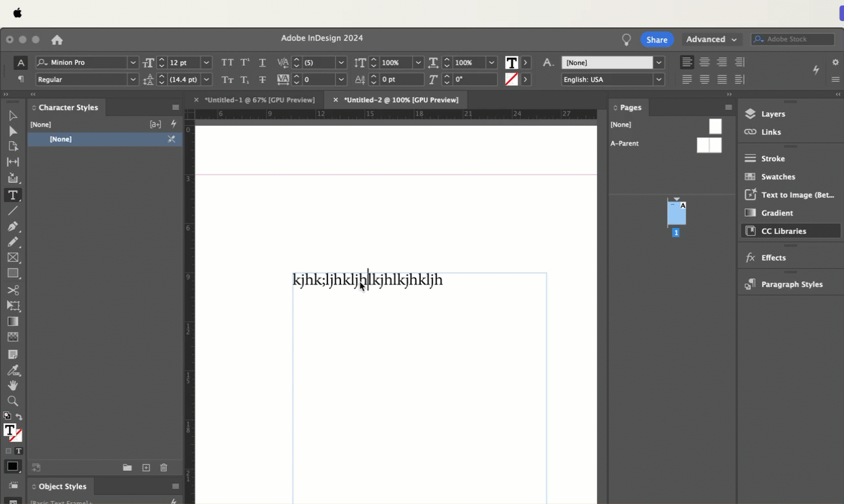Select the Pen tool
Screen dimensions: 844x504
(13, 227)
